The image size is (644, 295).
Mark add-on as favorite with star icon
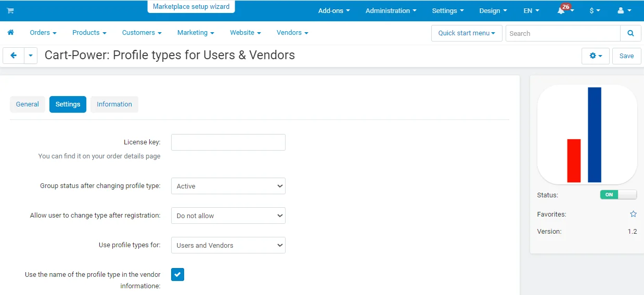[633, 214]
